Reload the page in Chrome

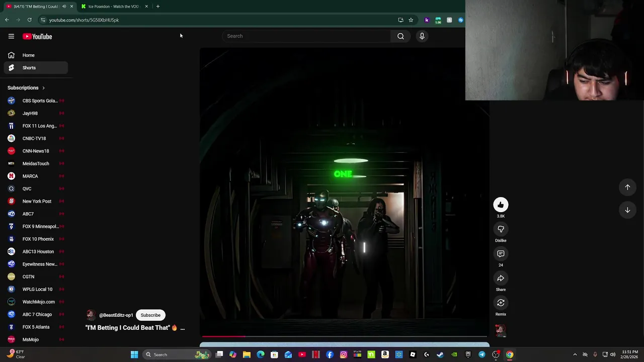pos(30,20)
